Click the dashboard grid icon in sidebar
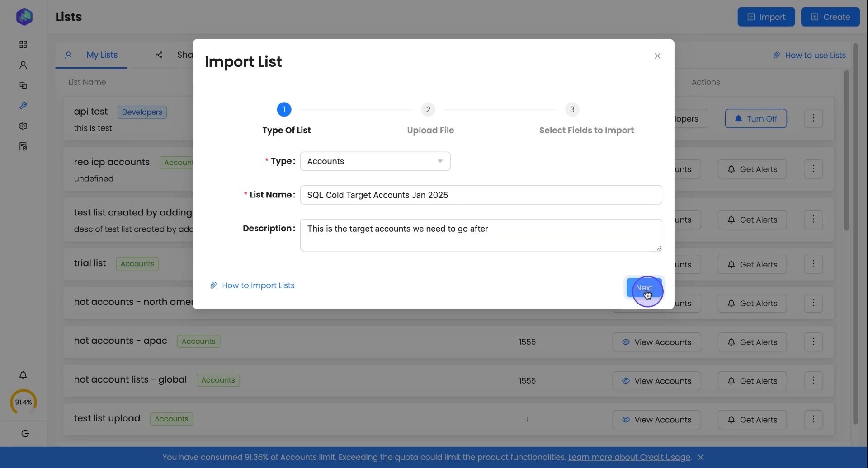The height and width of the screenshot is (468, 868). (23, 45)
